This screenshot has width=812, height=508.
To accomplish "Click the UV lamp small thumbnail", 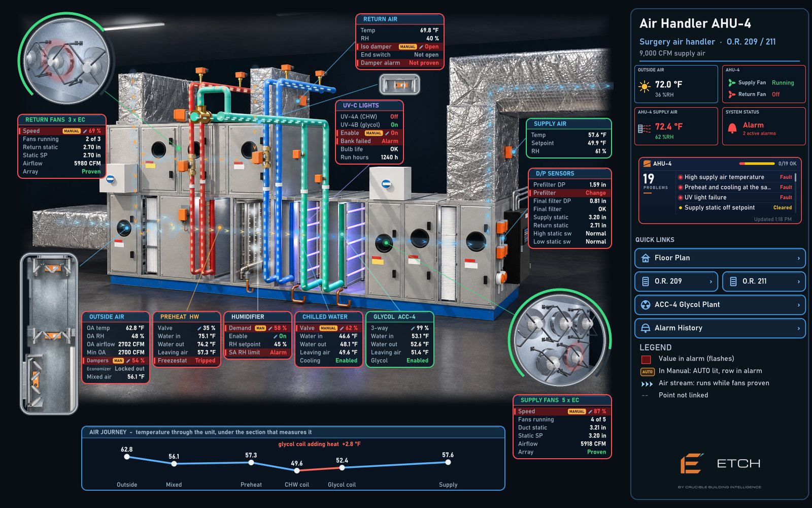I will coord(400,84).
